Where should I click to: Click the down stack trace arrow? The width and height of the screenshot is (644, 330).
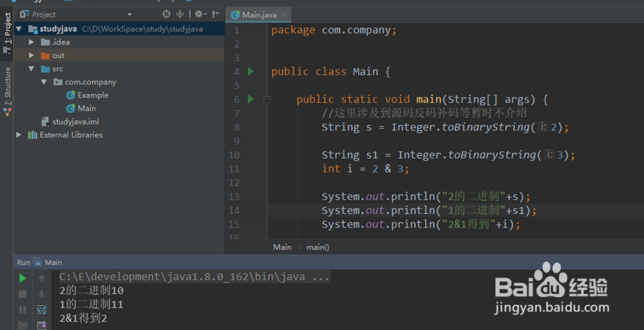tap(41, 295)
